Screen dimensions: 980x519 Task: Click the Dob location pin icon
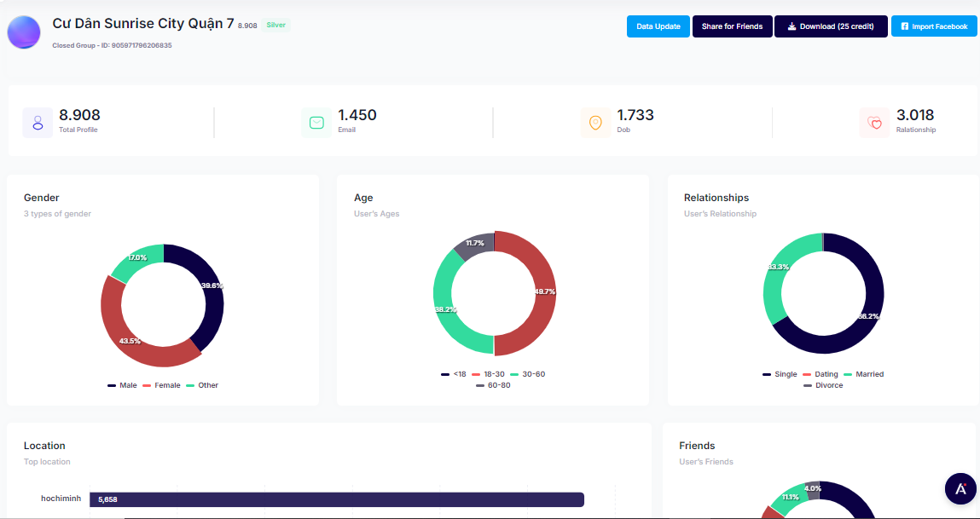[x=595, y=123]
